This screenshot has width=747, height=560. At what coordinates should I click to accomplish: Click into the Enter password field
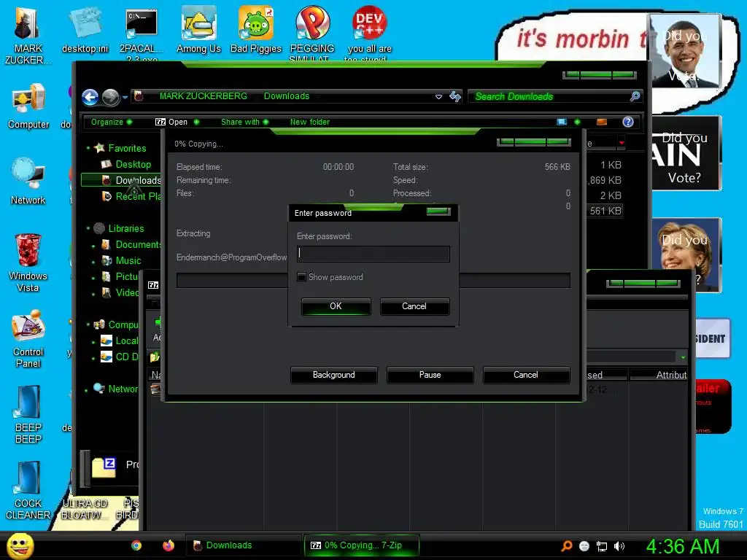(373, 254)
